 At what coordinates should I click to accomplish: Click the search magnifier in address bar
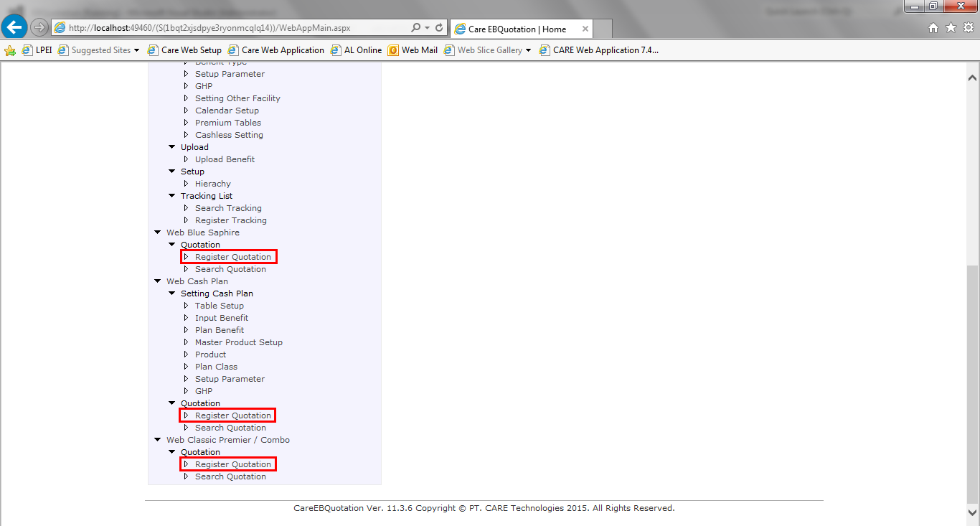415,28
